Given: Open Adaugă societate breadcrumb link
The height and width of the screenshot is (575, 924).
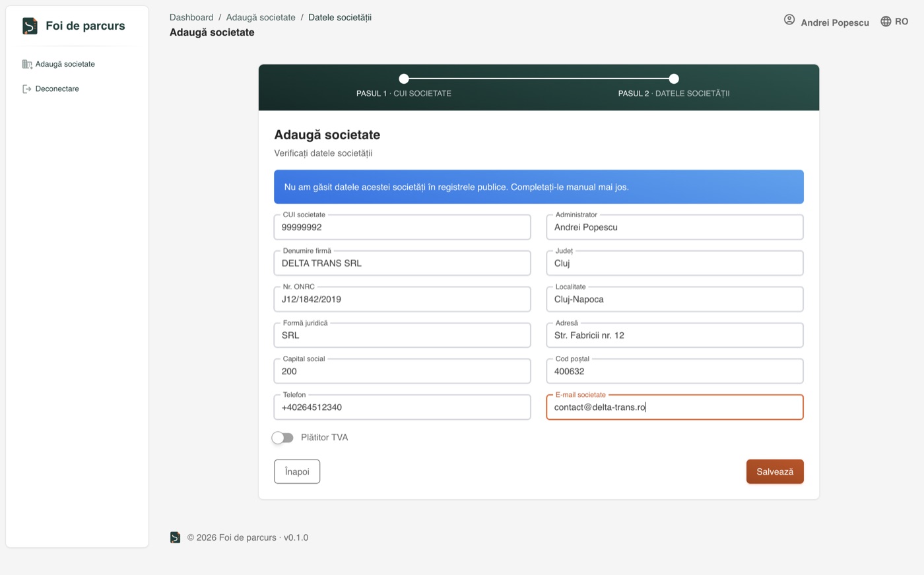Looking at the screenshot, I should (261, 17).
